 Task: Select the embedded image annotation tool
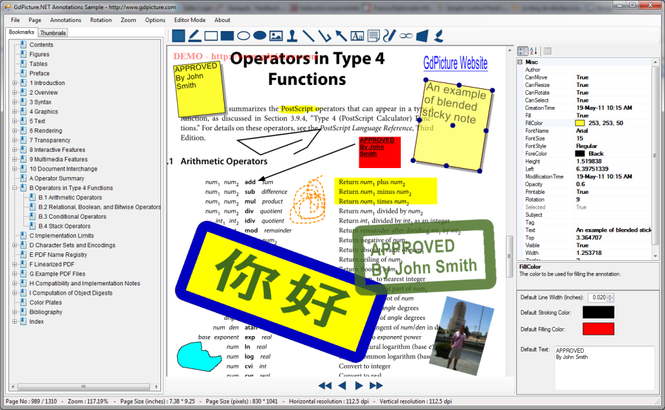(276, 36)
